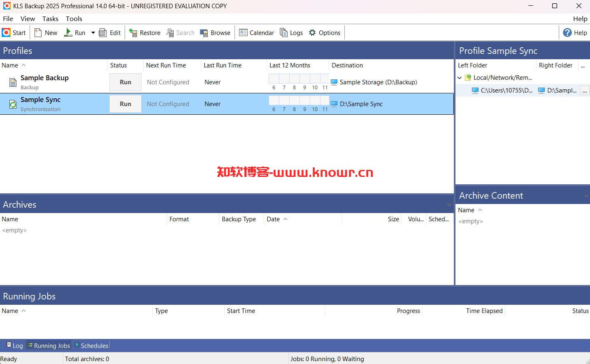590x364 pixels.
Task: Select the Sample Sync profile icon
Action: (x=13, y=104)
